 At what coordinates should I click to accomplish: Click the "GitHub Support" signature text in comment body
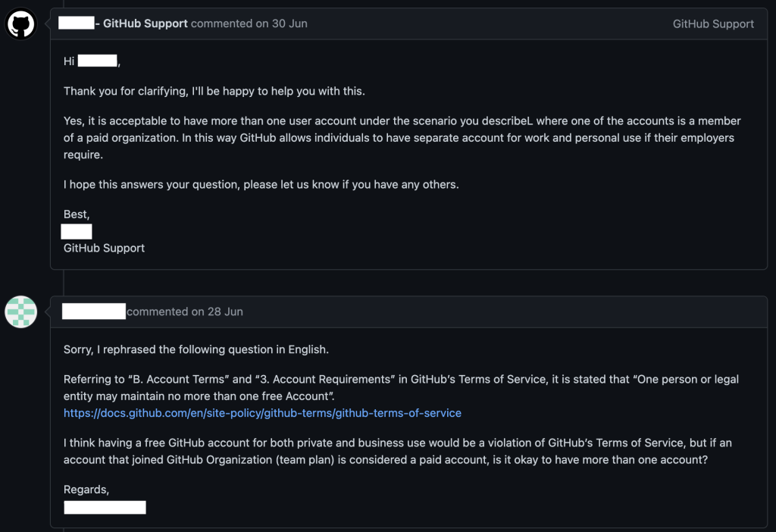pyautogui.click(x=104, y=248)
